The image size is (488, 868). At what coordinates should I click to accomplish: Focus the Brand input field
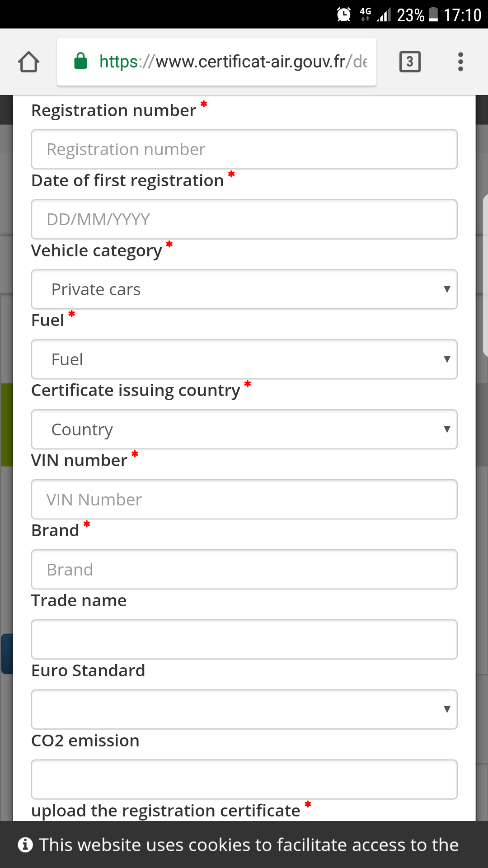(x=244, y=570)
